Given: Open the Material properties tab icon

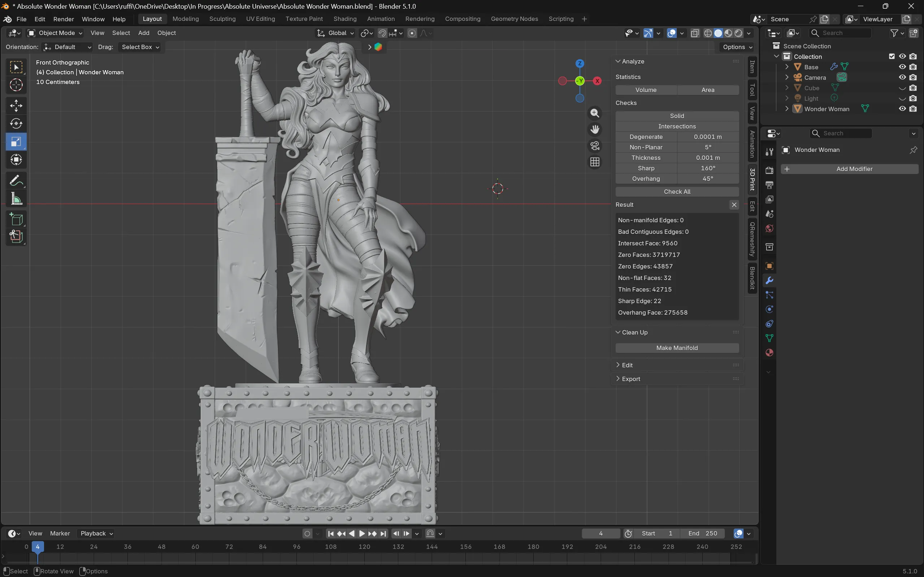Looking at the screenshot, I should pos(769,353).
